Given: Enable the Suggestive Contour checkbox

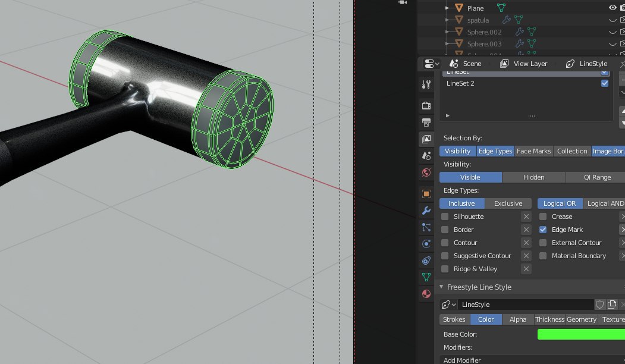Looking at the screenshot, I should coord(445,256).
